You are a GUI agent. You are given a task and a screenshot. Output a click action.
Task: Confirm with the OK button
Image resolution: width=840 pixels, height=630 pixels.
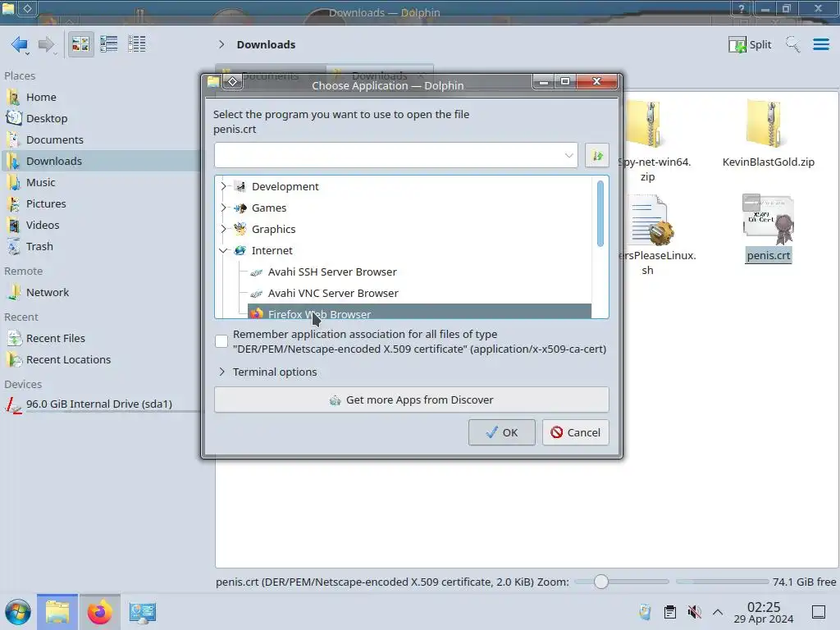click(x=501, y=432)
